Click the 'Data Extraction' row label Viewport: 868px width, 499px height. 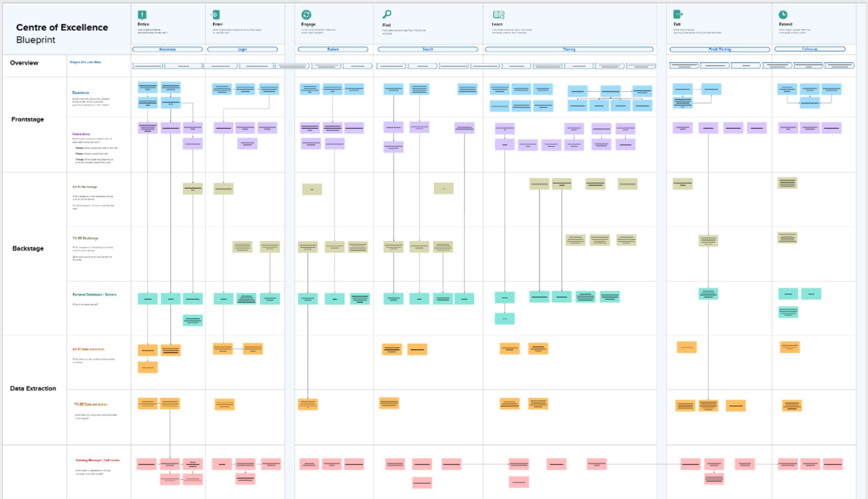pyautogui.click(x=33, y=388)
